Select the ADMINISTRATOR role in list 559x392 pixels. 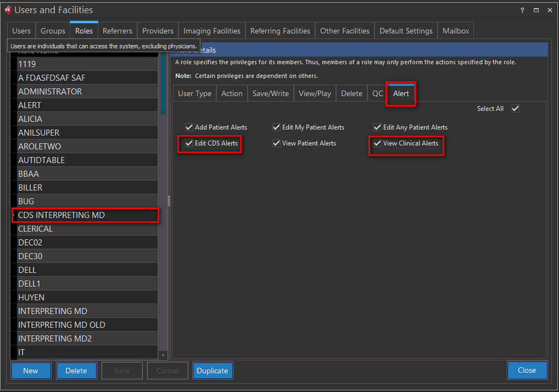coord(50,92)
